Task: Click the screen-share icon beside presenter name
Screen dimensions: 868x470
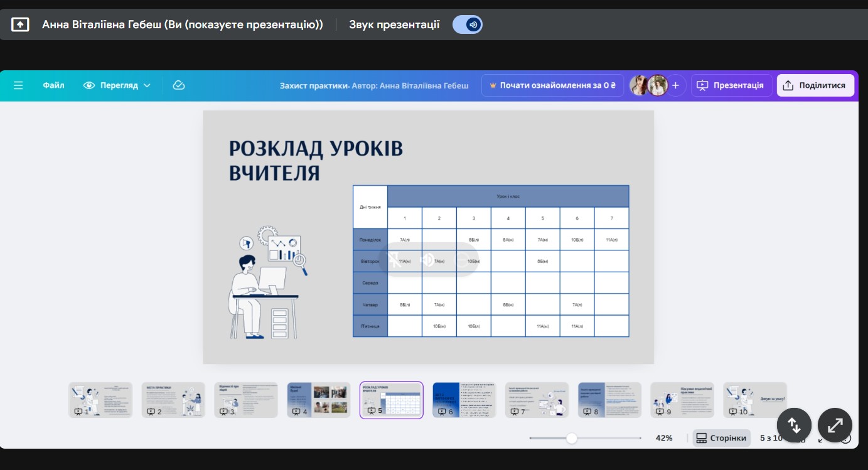Action: pos(20,24)
